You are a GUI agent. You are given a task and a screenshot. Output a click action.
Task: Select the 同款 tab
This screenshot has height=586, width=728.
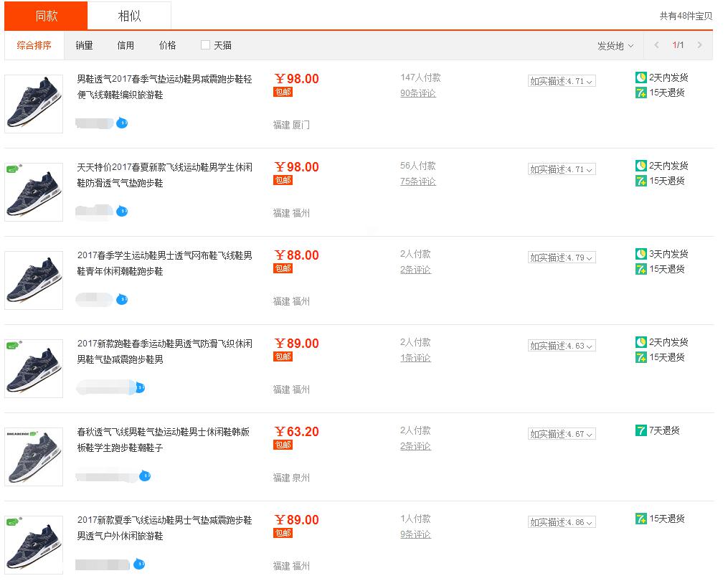(x=46, y=16)
